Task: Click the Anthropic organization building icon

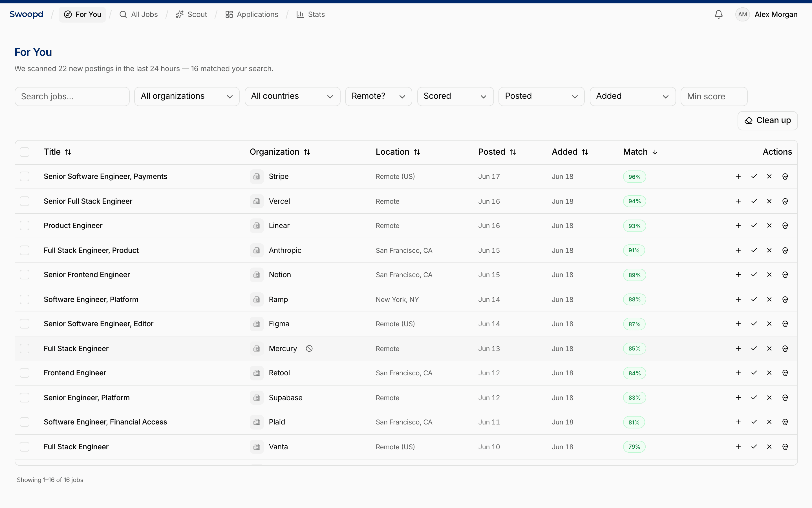Action: 257,250
